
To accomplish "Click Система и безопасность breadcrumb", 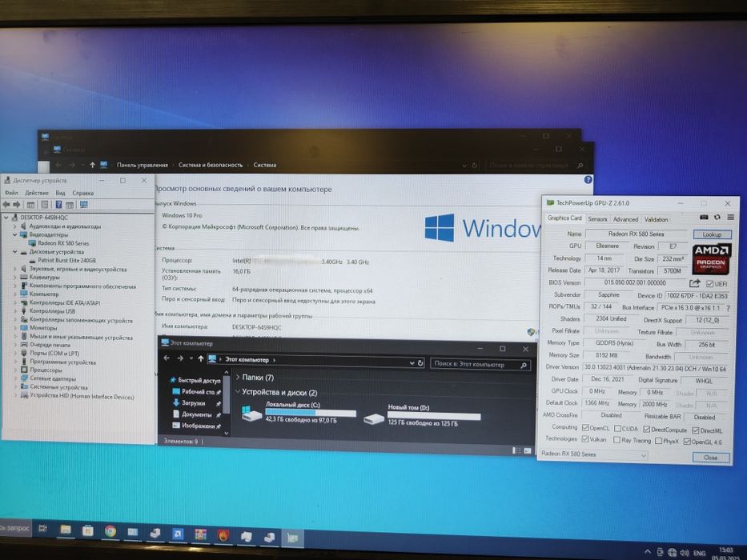I will click(x=211, y=166).
